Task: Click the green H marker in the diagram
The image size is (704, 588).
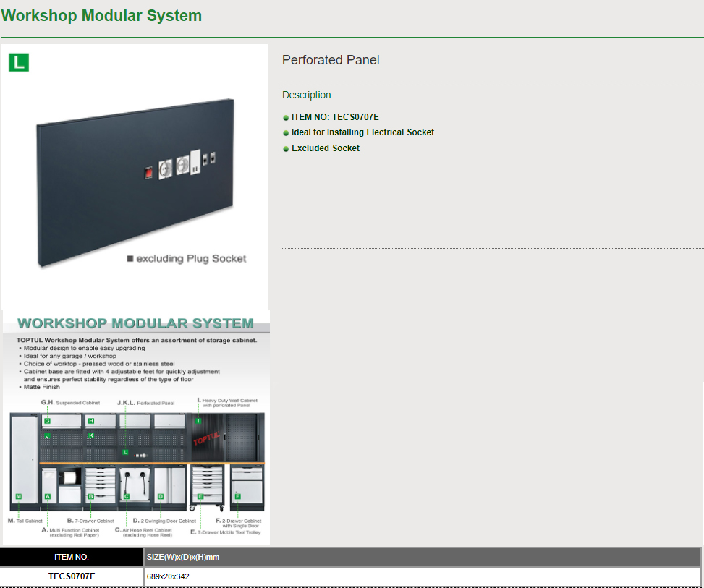Action: (91, 421)
